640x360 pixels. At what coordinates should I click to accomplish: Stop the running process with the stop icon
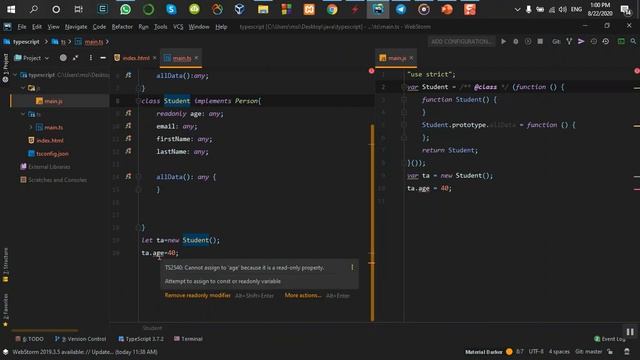[x=540, y=42]
